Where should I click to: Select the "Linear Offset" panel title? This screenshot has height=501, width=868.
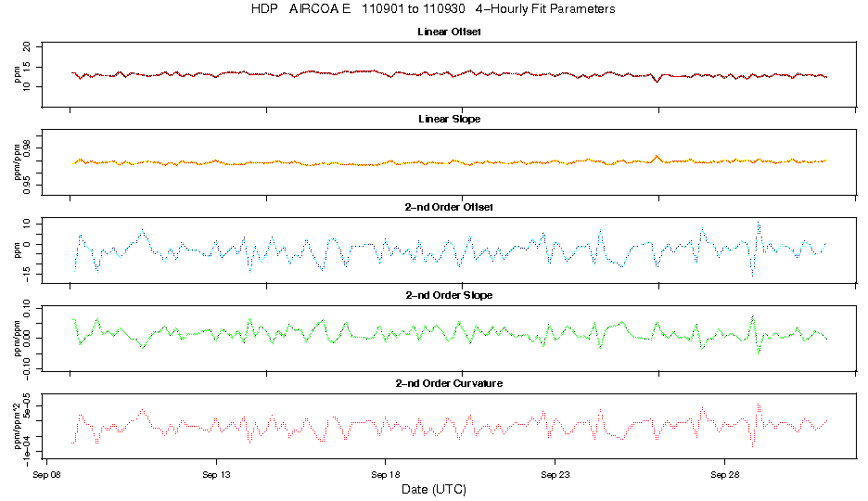coord(450,32)
